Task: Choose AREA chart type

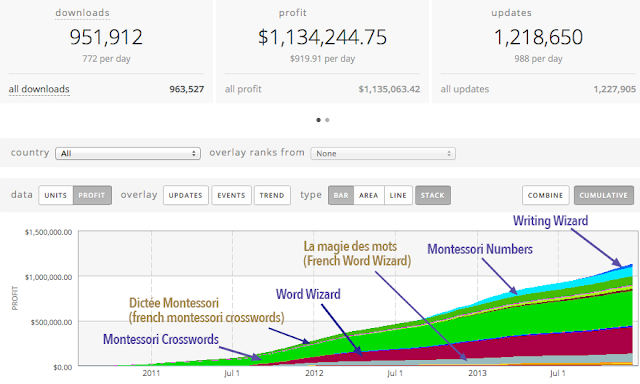Action: pyautogui.click(x=369, y=195)
